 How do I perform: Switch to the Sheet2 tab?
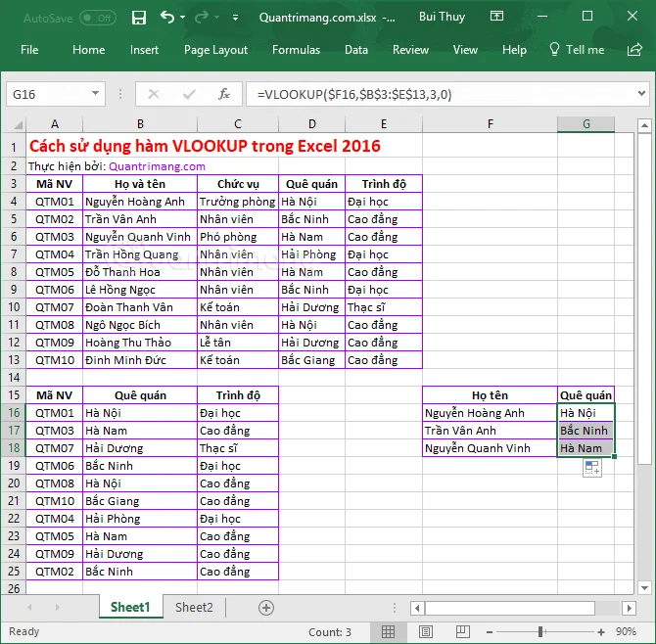point(194,607)
